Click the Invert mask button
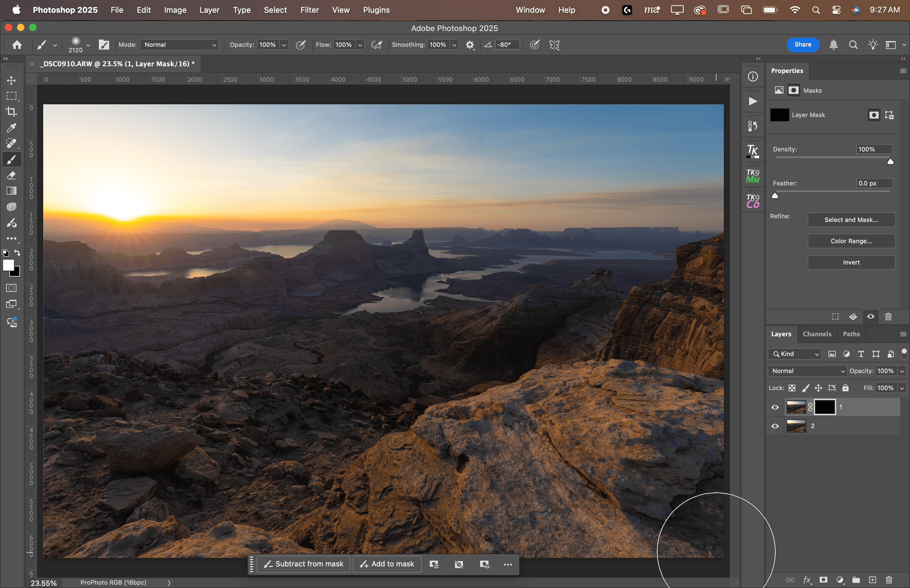The width and height of the screenshot is (910, 588). click(x=851, y=263)
